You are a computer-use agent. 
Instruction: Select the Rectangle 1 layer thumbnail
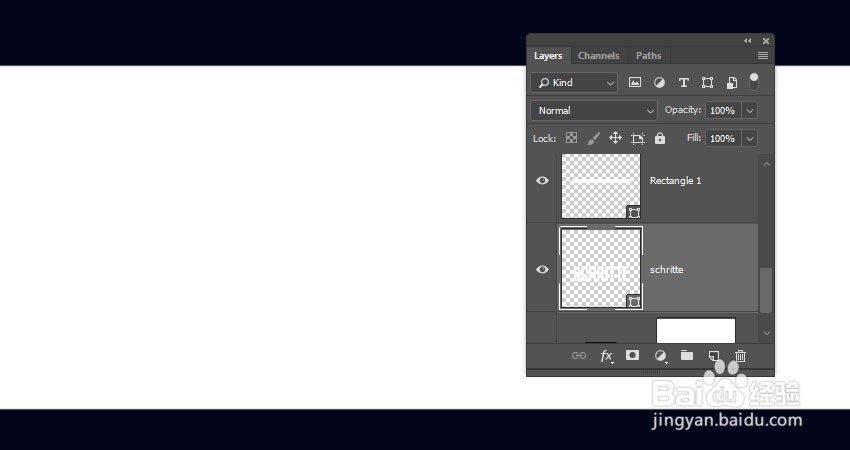pos(601,186)
